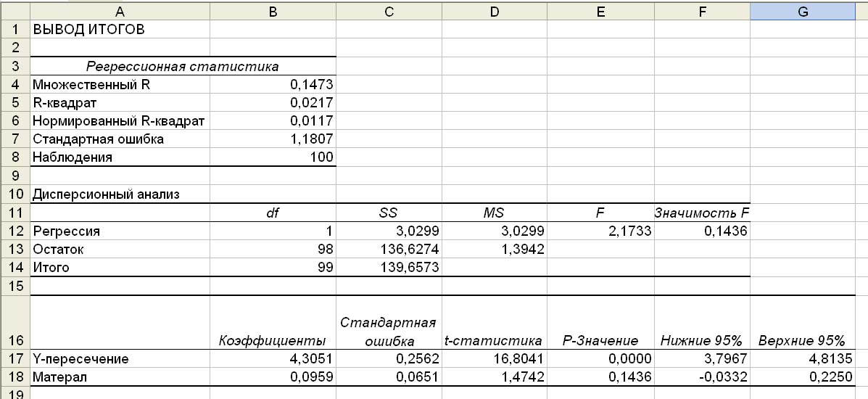
Task: Select residual SS value 136,6274
Action: click(389, 249)
